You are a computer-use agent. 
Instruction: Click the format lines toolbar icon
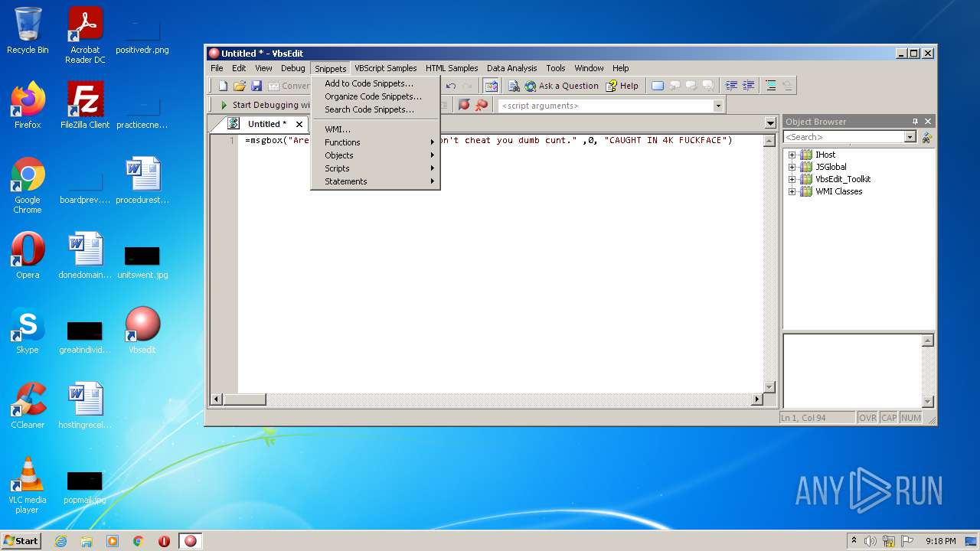click(771, 86)
